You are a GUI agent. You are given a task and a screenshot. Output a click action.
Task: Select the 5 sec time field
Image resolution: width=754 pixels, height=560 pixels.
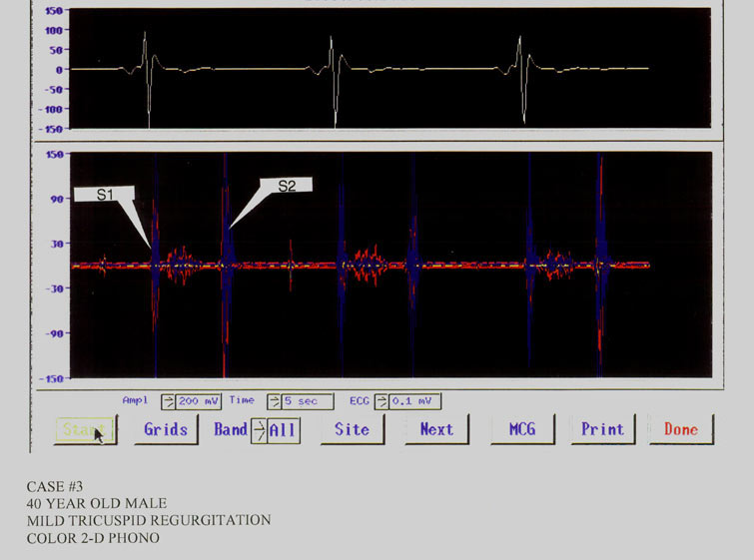pyautogui.click(x=306, y=401)
